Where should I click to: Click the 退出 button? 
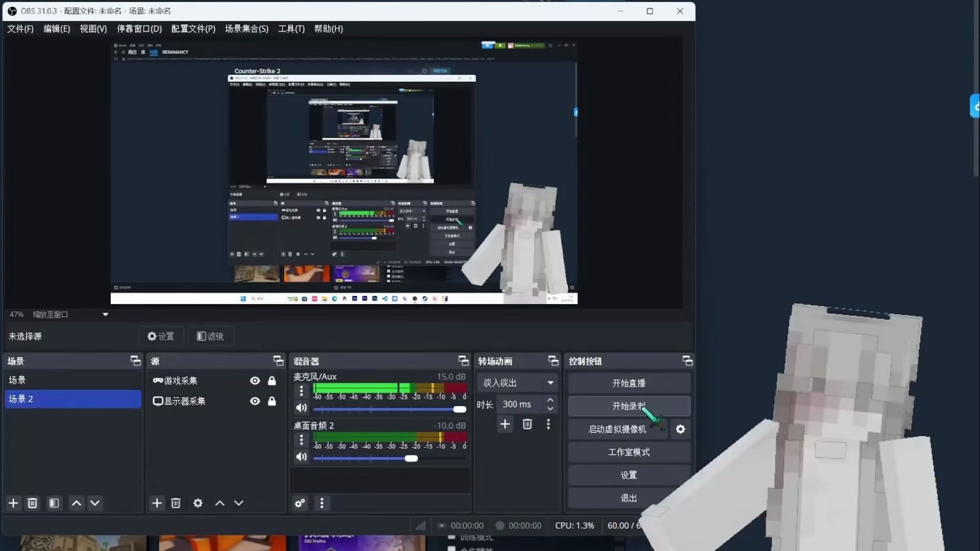629,498
